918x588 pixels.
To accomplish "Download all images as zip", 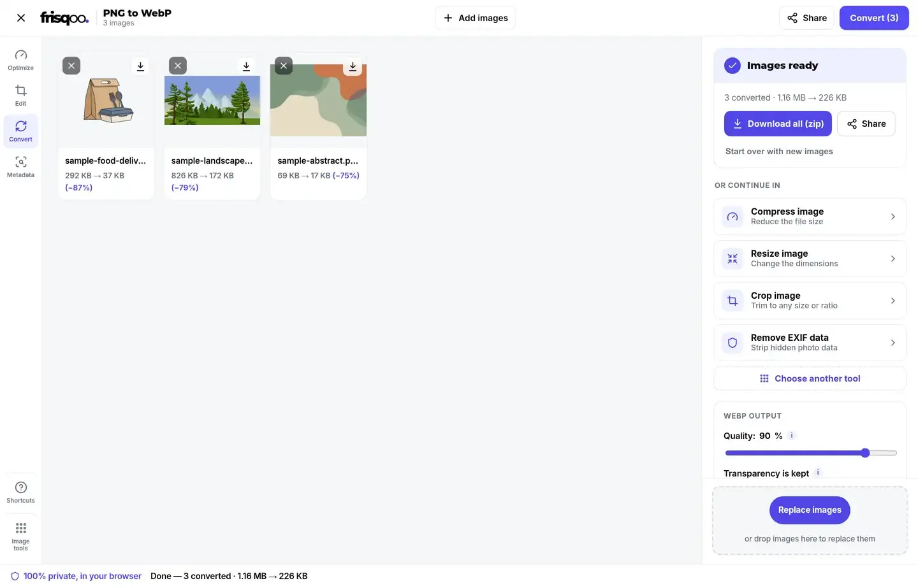I will click(778, 124).
